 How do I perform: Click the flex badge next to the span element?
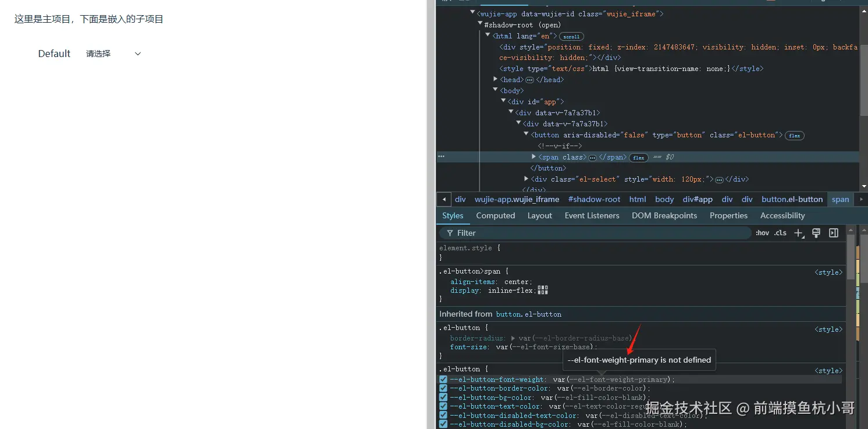[638, 157]
